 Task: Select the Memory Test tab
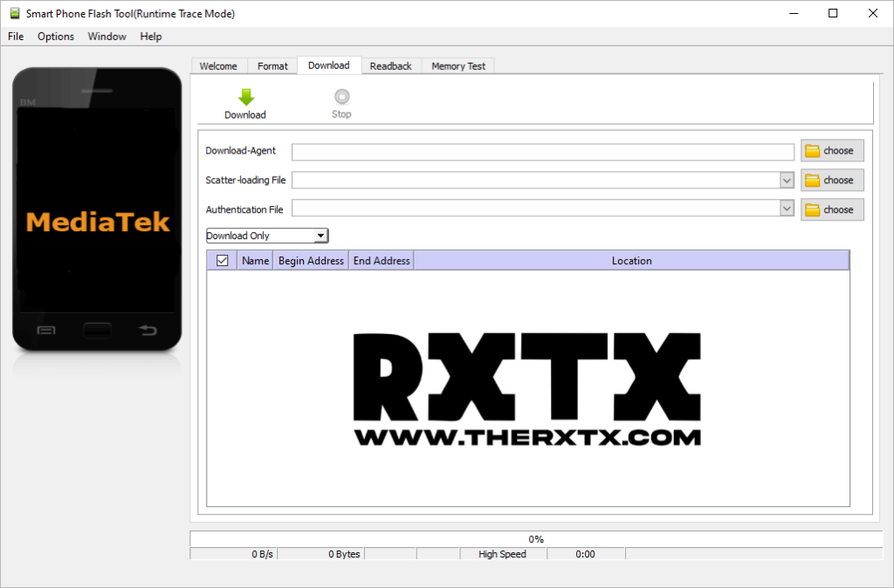tap(457, 65)
